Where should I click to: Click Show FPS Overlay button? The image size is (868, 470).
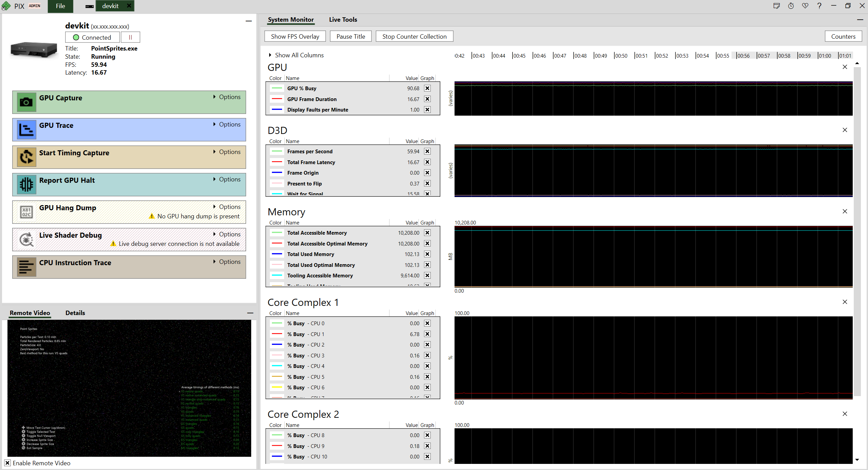(x=295, y=36)
